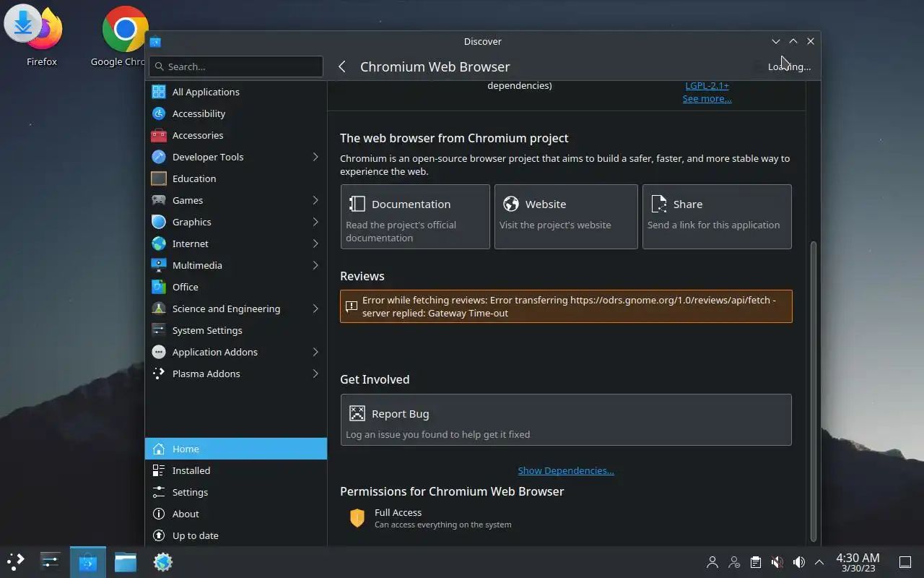Expand the Games subcategories arrow
This screenshot has width=924, height=578.
coord(315,200)
